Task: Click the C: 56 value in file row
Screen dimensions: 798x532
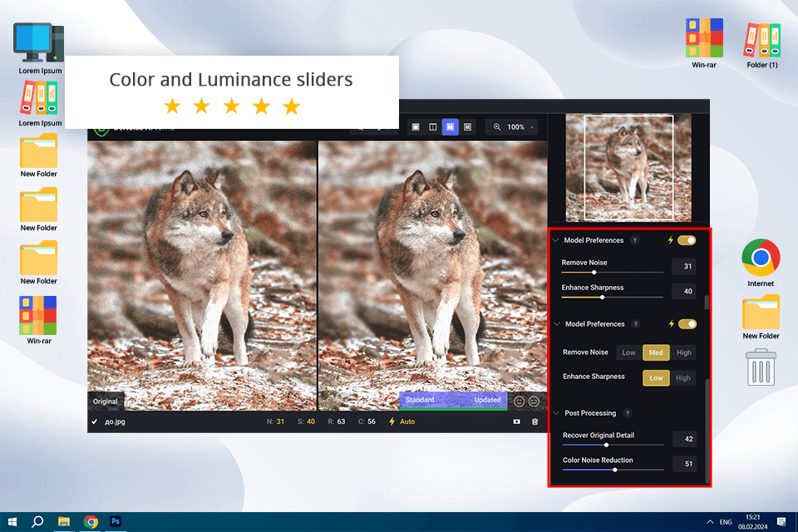Action: click(367, 421)
